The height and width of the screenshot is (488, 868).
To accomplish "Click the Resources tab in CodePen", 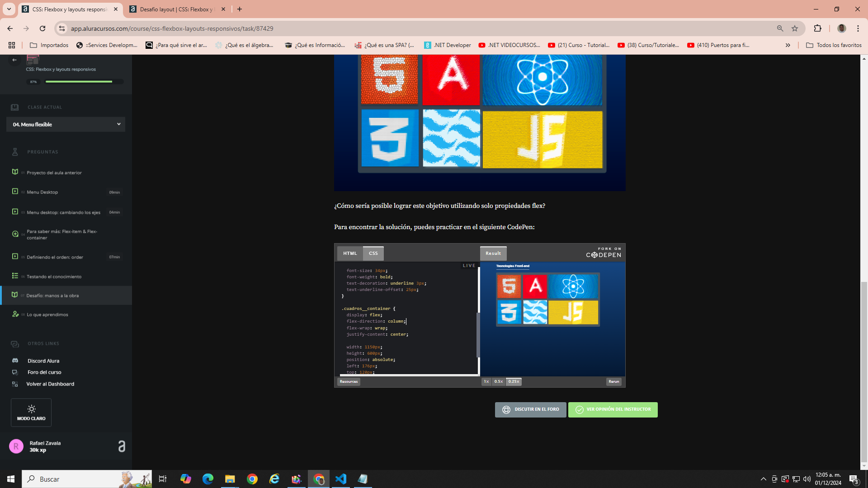I will 349,381.
